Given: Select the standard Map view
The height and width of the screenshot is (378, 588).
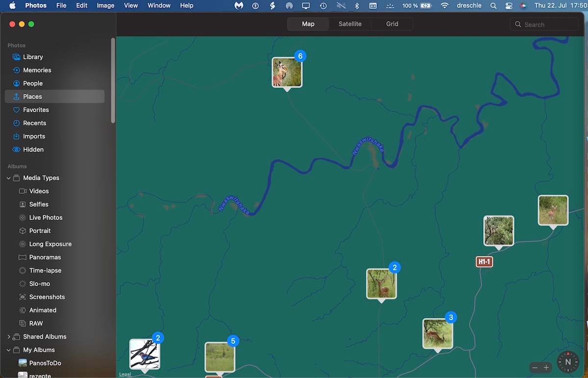Looking at the screenshot, I should click(308, 24).
